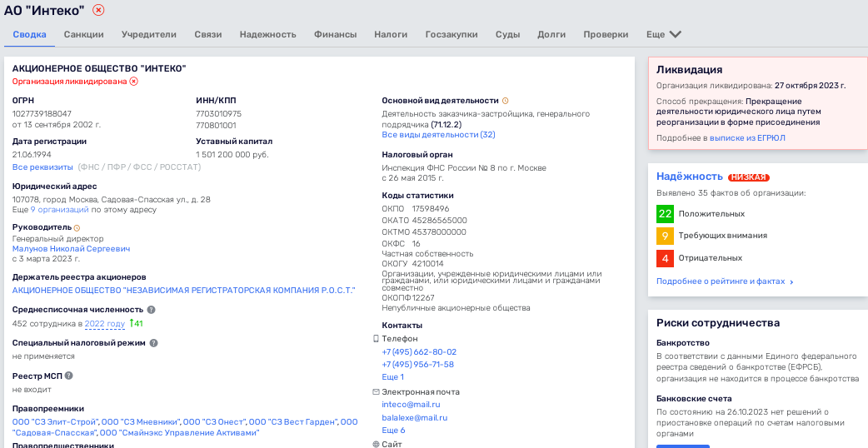Click the red cross icon after "Организация ликвидирована"
The height and width of the screenshot is (448, 868).
133,82
